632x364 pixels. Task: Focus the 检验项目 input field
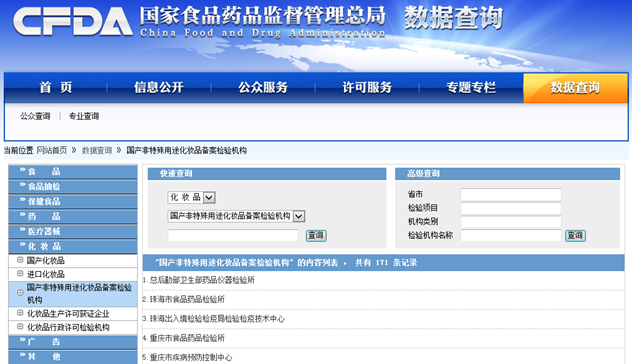coord(511,208)
